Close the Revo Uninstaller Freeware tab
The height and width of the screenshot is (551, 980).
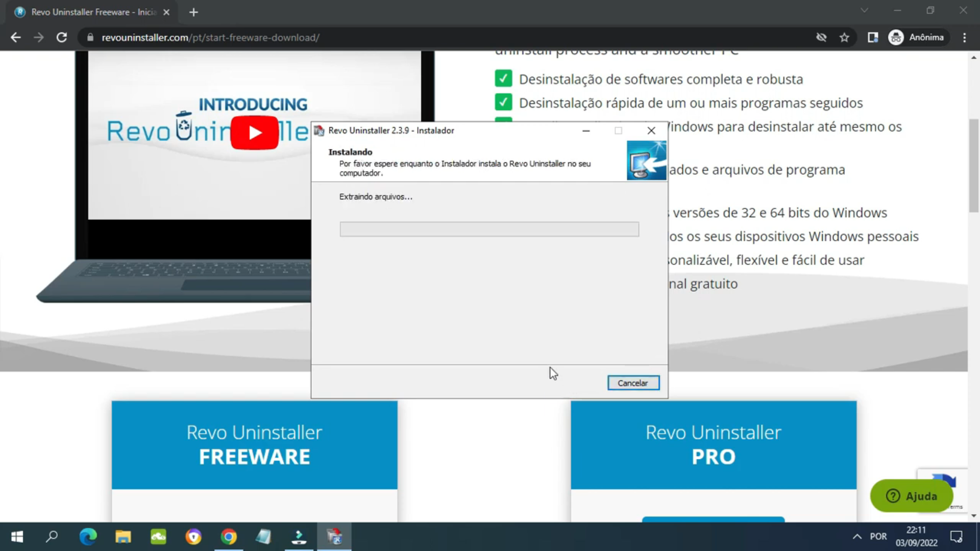click(x=166, y=12)
